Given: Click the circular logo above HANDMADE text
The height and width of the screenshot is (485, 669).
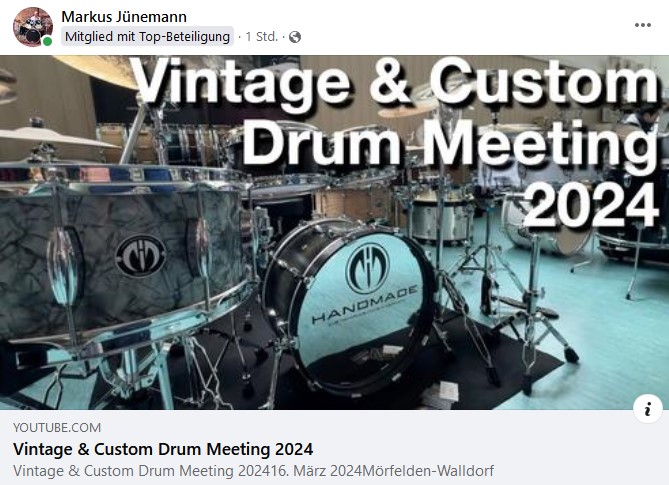Looking at the screenshot, I should [x=367, y=269].
